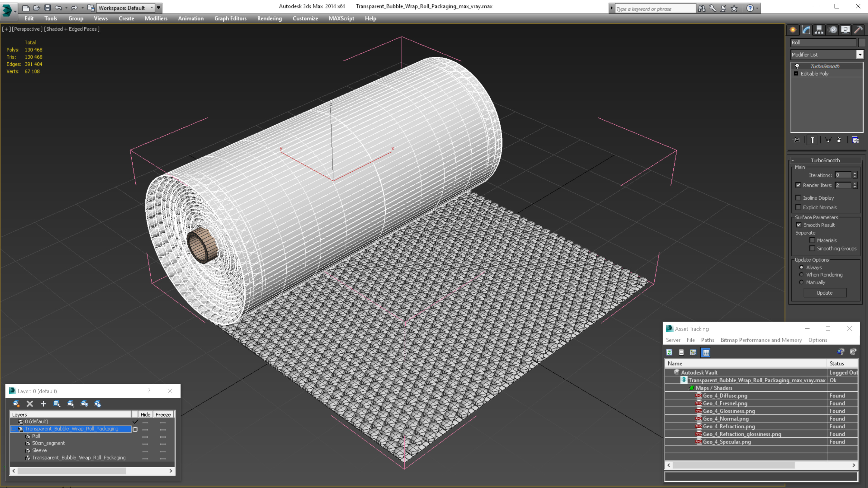868x488 pixels.
Task: Refresh the Asset Tracking list
Action: 669,352
